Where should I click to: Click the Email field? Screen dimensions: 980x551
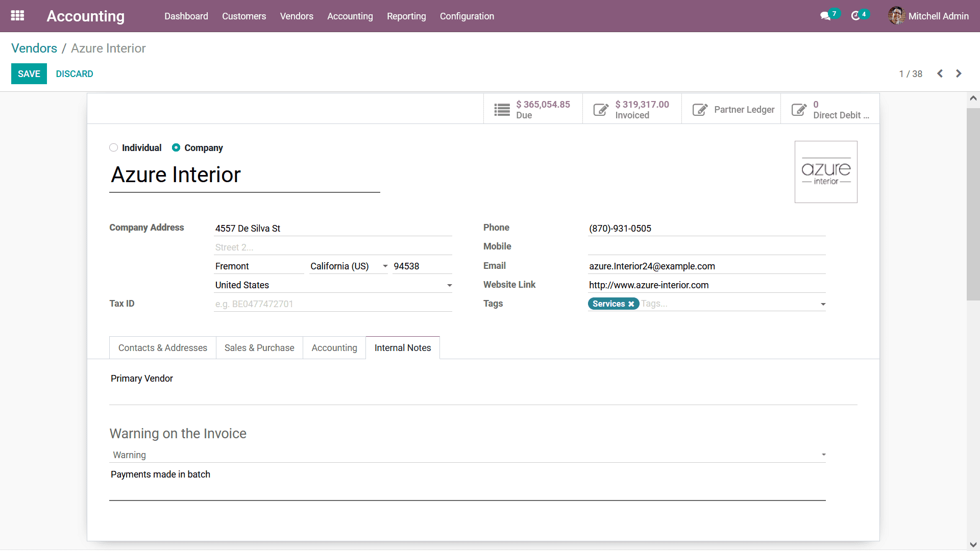706,266
